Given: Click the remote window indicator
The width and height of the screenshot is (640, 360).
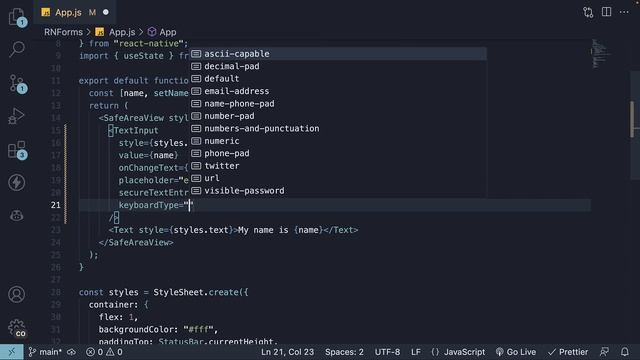Looking at the screenshot, I should click(x=11, y=352).
